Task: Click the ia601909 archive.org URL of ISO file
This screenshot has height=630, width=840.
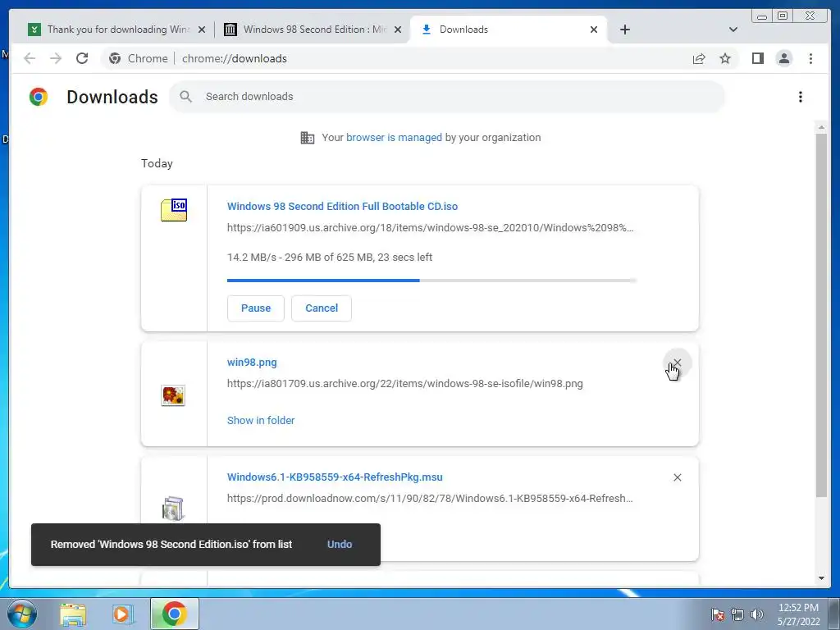Action: (430, 228)
